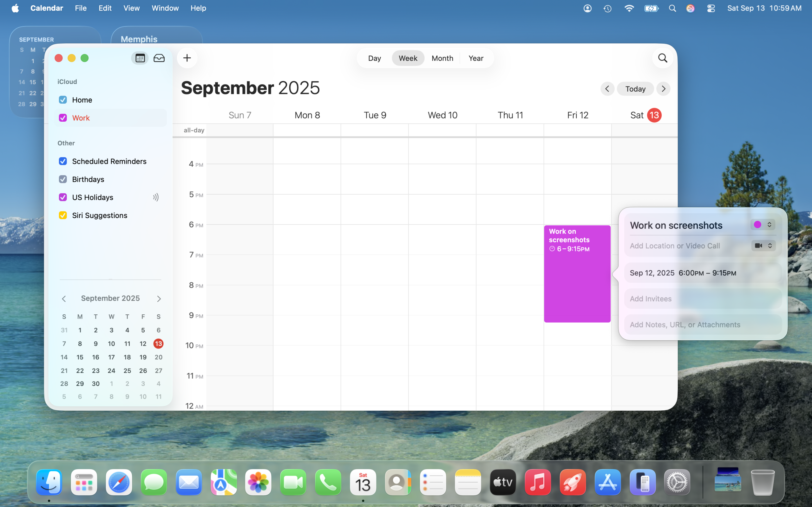This screenshot has height=507, width=812.
Task: Click the US Holidays subscription broadcast icon
Action: pos(156,197)
